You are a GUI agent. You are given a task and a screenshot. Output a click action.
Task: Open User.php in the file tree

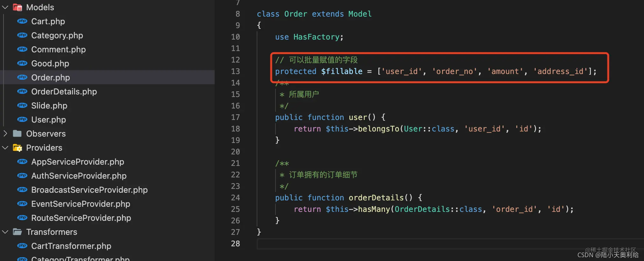48,120
